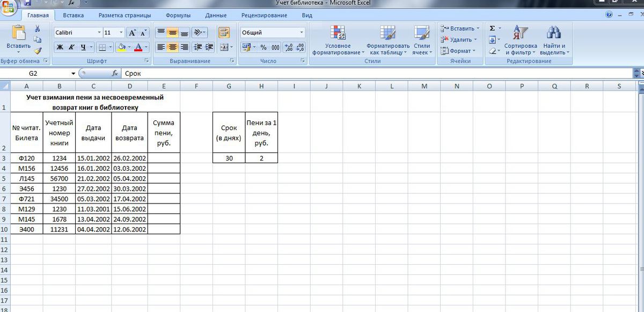Open Стили ячеек gallery
Screen dimensions: 644x312
click(x=422, y=40)
